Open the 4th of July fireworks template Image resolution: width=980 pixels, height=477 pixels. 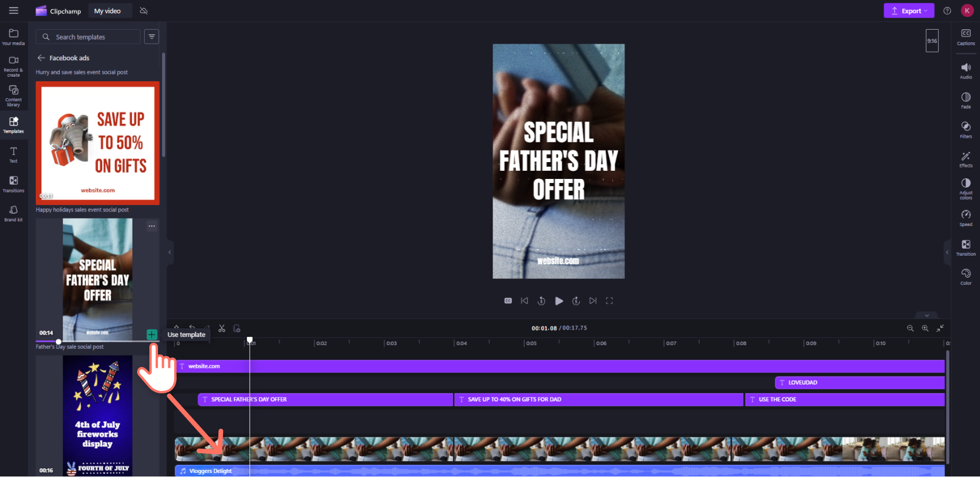[98, 416]
